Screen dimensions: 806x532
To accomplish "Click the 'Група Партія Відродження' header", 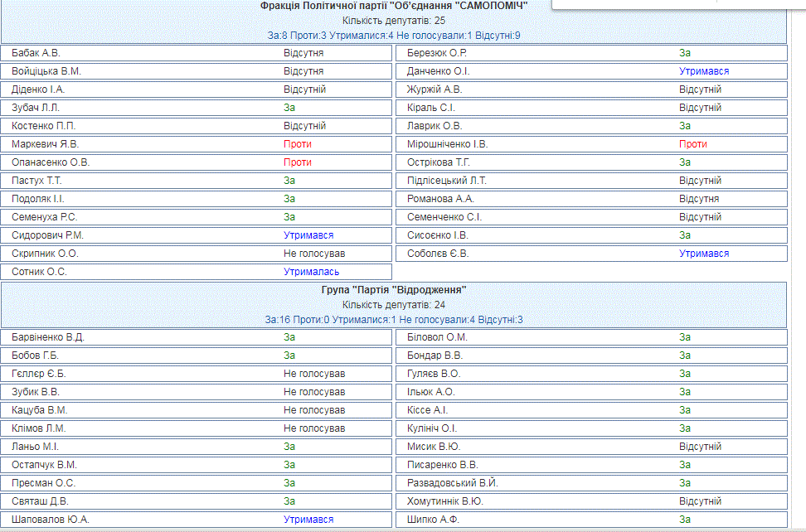I will point(393,290).
